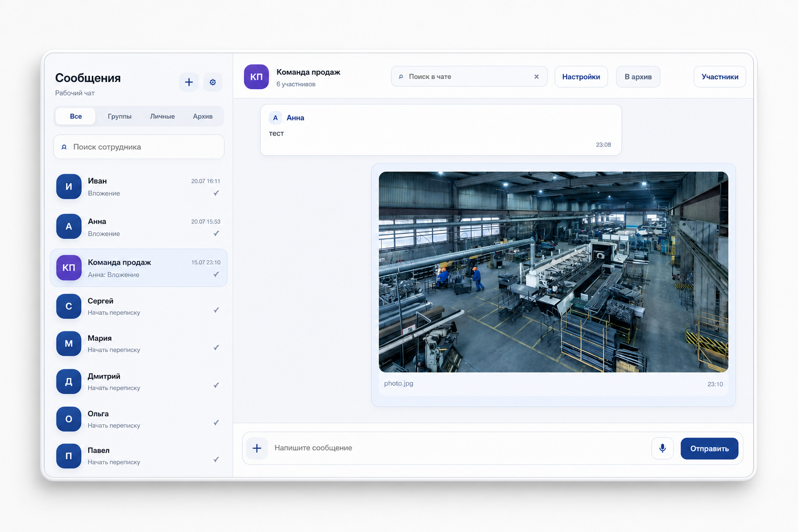The width and height of the screenshot is (798, 532).
Task: Click Дмитрий's avatar icon
Action: (x=69, y=381)
